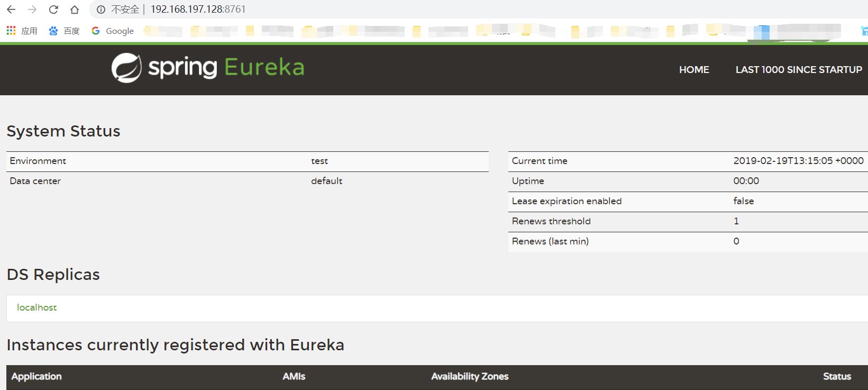
Task: Select the Renews (last min) label
Action: point(550,241)
